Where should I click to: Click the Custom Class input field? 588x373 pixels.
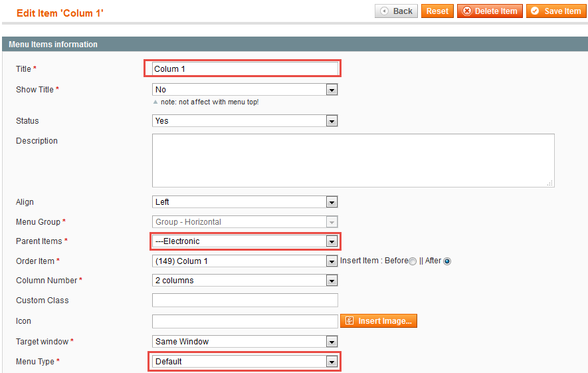[x=245, y=301]
